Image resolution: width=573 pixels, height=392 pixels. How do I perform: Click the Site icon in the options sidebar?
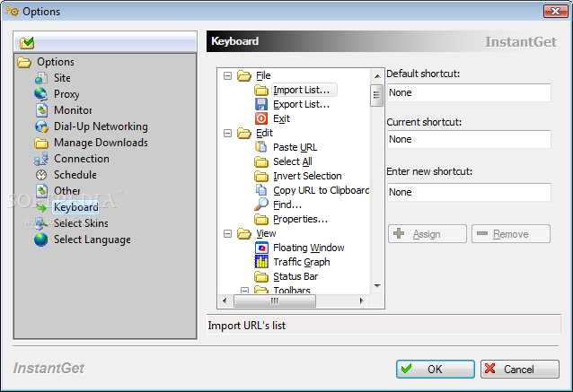tap(41, 78)
